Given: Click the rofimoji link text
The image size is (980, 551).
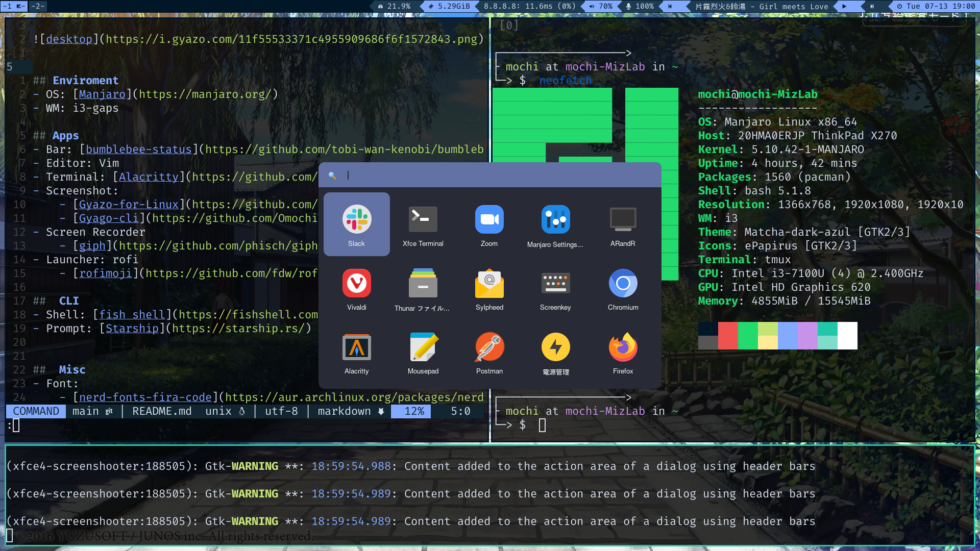Looking at the screenshot, I should coord(106,273).
